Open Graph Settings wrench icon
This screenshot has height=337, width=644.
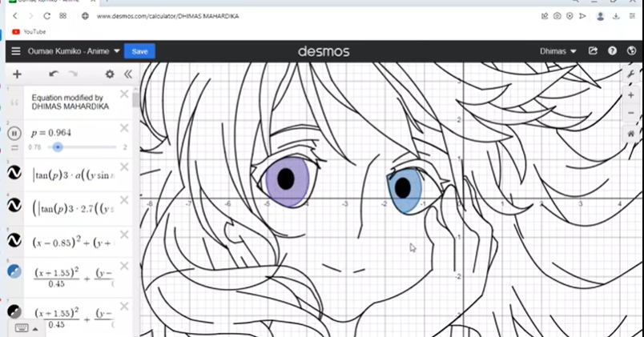point(631,74)
